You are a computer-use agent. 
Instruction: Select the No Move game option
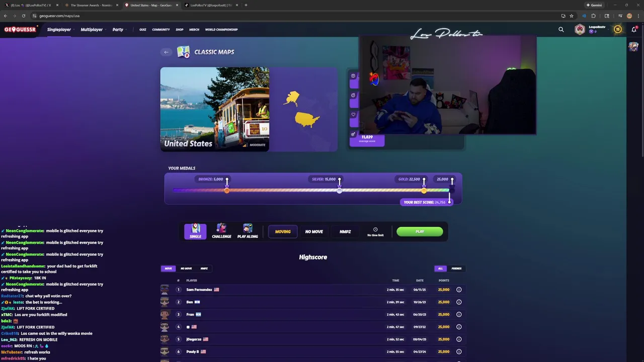point(314,232)
